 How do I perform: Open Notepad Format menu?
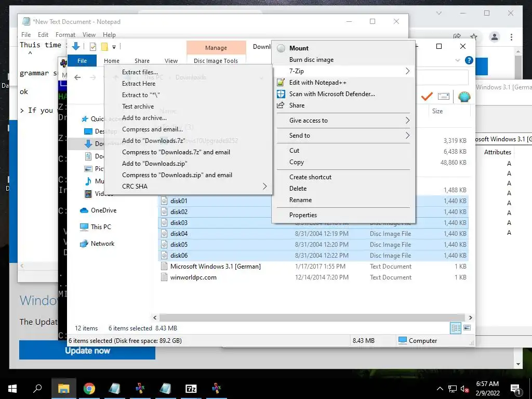point(65,35)
